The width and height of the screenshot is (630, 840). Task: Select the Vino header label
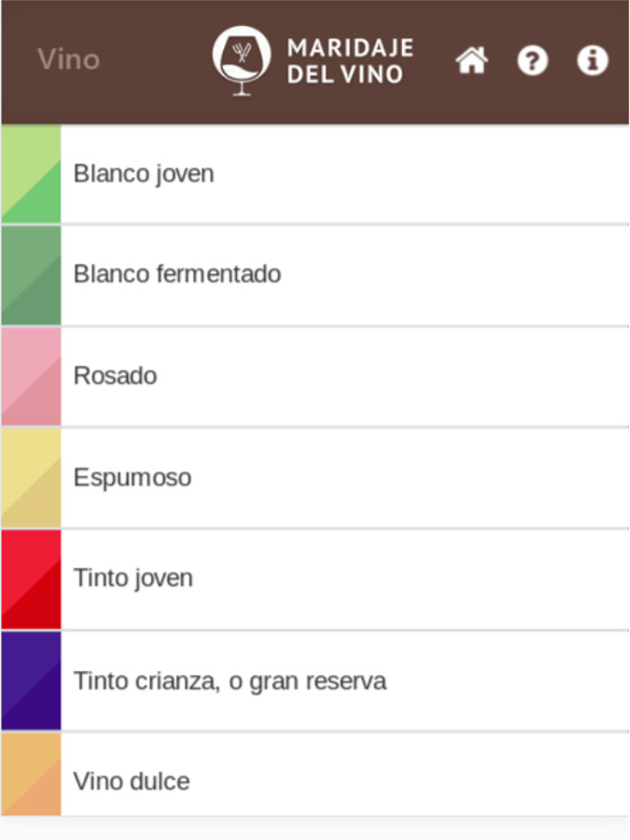[69, 59]
